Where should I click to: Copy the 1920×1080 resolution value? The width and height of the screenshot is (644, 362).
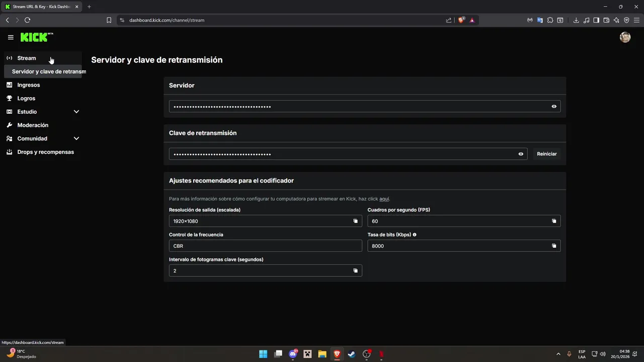[355, 221]
